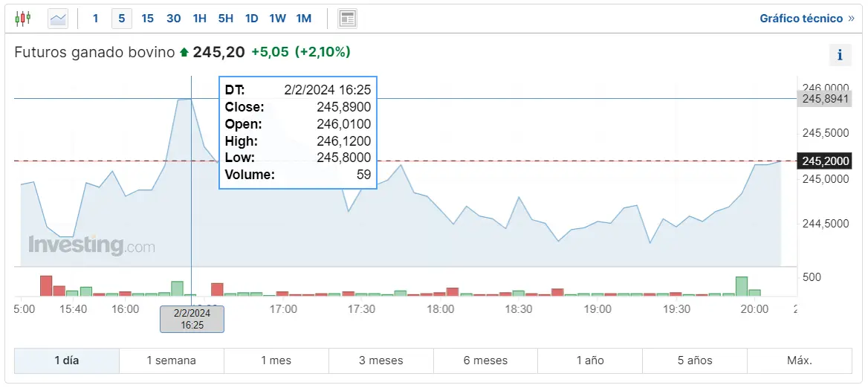The image size is (868, 388).
Task: Open Gráfico técnico link
Action: (x=806, y=18)
